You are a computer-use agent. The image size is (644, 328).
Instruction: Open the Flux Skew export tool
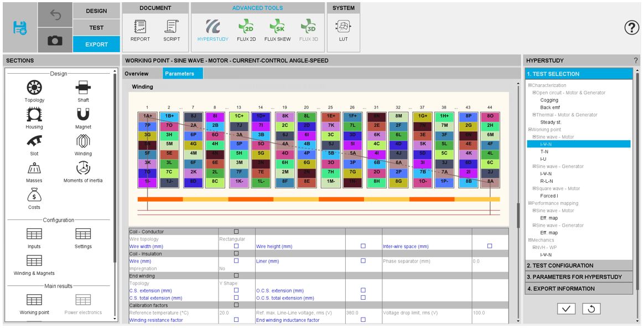pyautogui.click(x=277, y=27)
